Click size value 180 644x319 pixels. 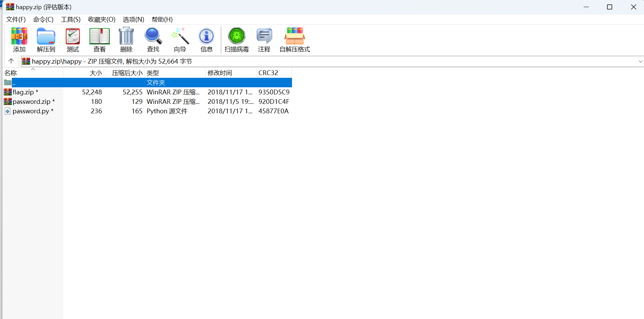click(97, 101)
